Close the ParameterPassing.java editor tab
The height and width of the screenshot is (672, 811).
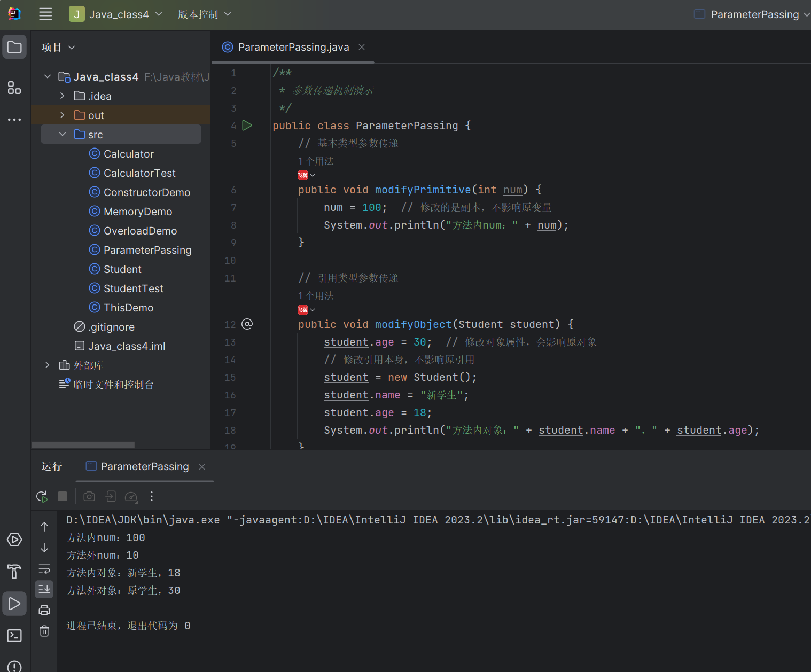pos(362,47)
